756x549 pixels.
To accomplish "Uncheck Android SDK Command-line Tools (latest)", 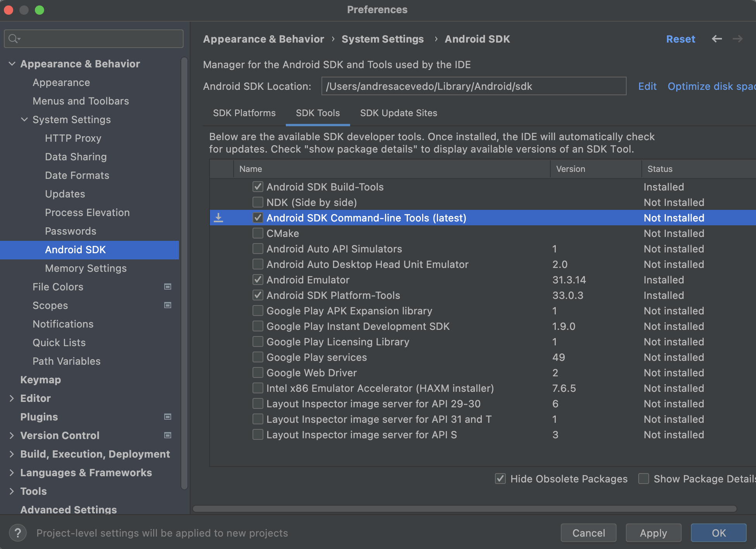I will pos(258,218).
